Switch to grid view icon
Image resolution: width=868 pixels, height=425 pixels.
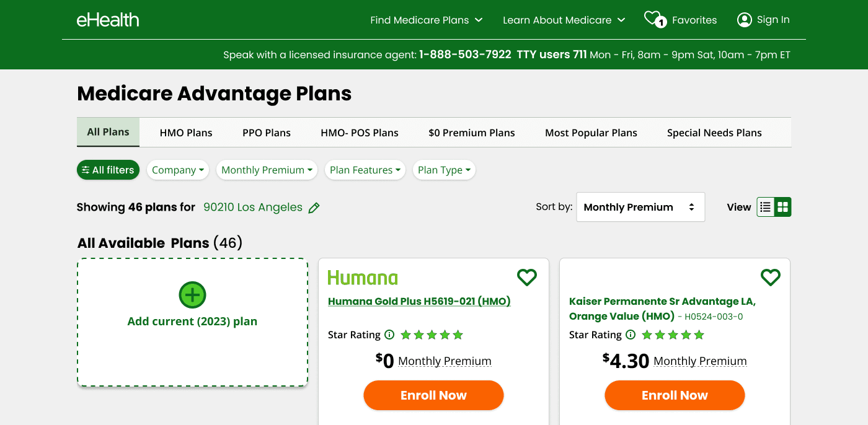pyautogui.click(x=783, y=207)
